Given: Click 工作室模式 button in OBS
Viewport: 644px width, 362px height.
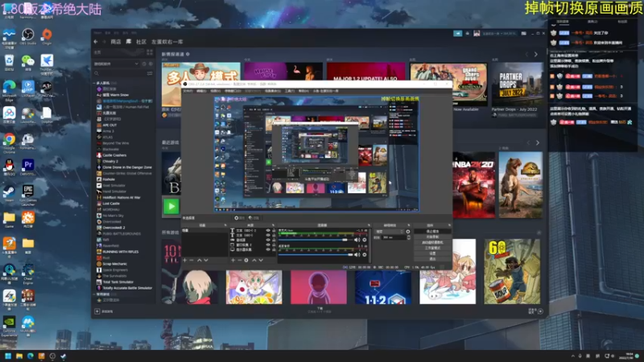Looking at the screenshot, I should tap(432, 248).
